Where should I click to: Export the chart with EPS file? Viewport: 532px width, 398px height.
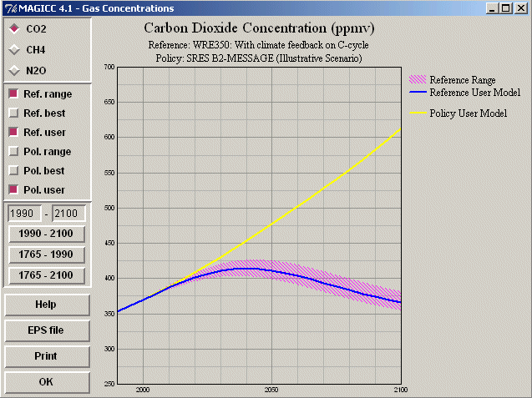[46, 330]
